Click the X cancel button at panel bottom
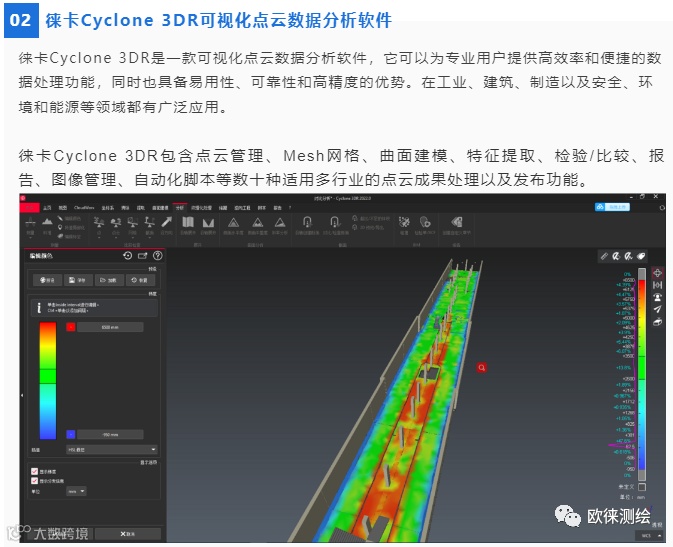The height and width of the screenshot is (547, 673). pyautogui.click(x=127, y=534)
